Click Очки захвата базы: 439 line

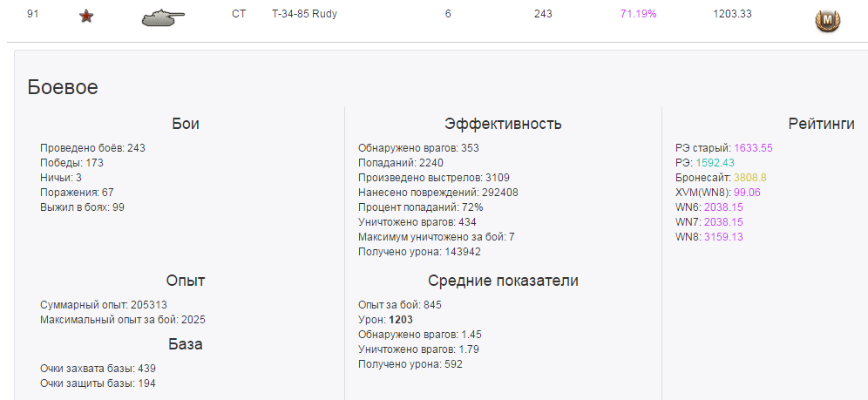click(x=98, y=369)
